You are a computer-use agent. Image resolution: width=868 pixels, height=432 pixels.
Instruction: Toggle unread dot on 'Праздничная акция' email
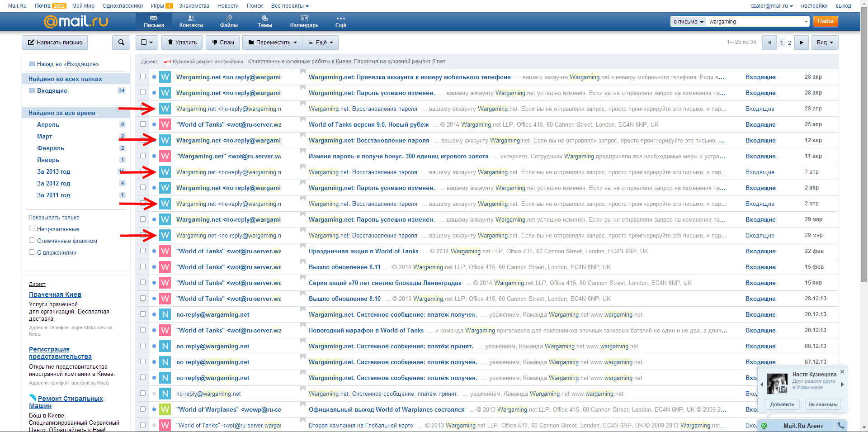154,251
